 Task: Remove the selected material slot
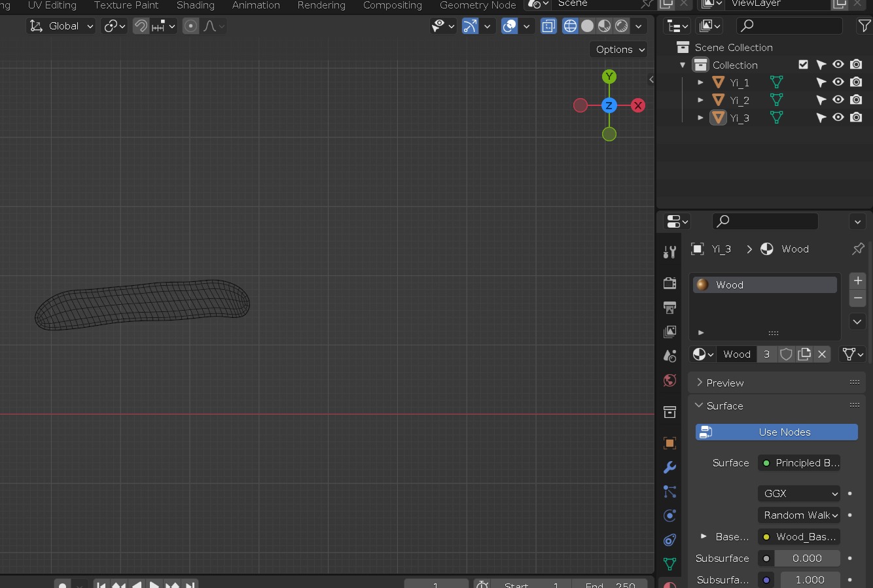(857, 298)
